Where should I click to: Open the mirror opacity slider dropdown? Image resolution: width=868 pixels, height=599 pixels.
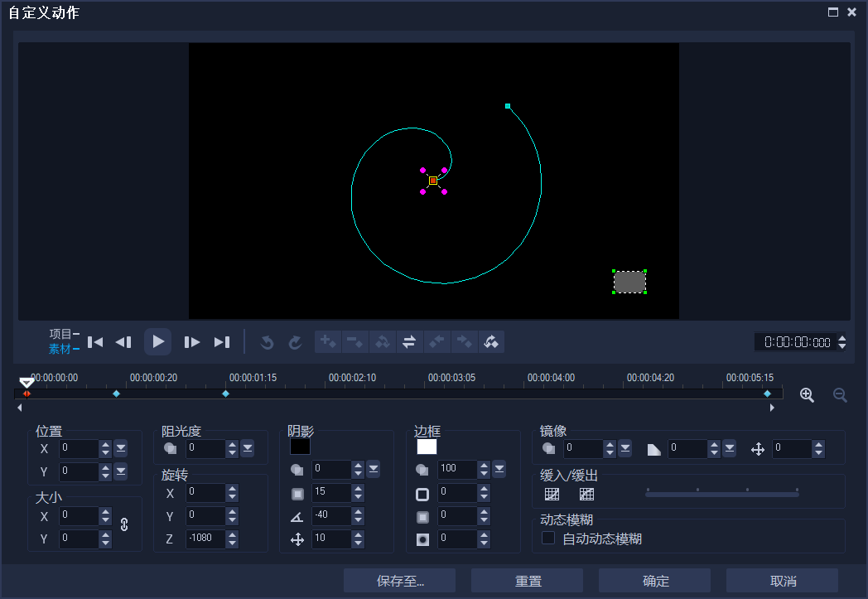(625, 448)
